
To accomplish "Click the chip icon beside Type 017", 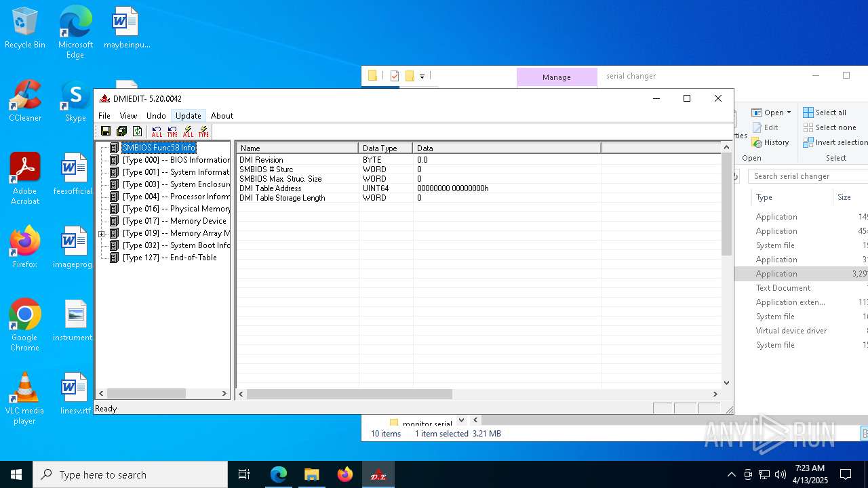I will [114, 221].
